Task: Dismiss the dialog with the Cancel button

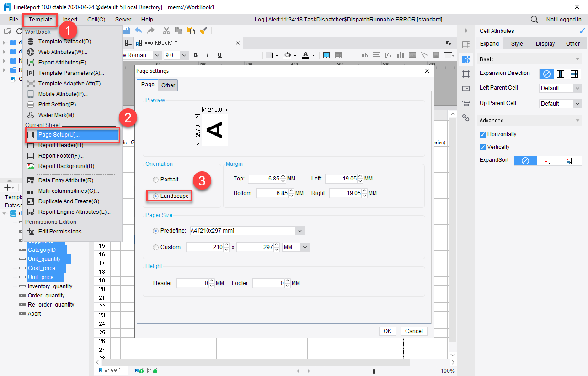Action: point(414,331)
